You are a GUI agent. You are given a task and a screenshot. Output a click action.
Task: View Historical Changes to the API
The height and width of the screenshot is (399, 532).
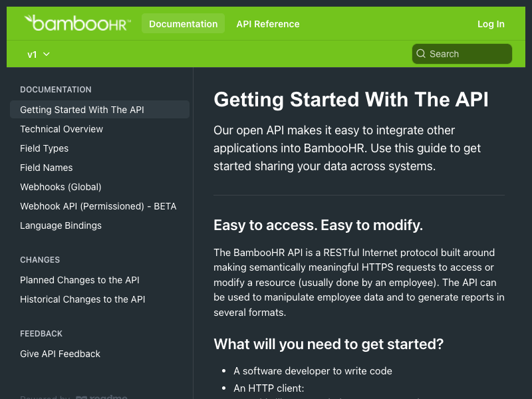pos(82,299)
